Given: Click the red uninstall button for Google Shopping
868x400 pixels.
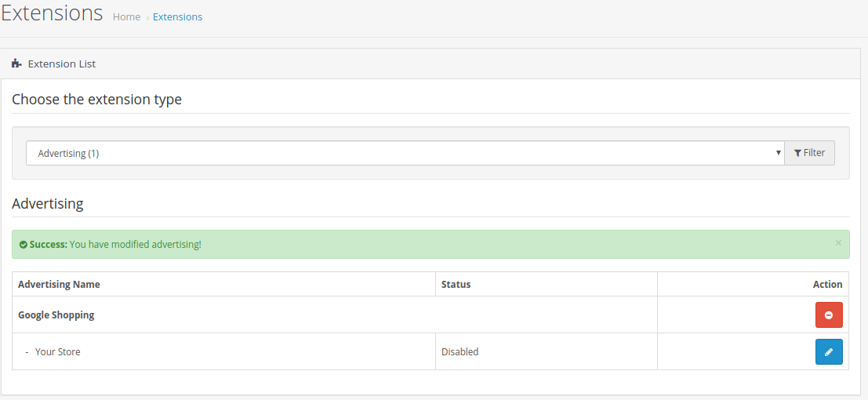Looking at the screenshot, I should [x=829, y=315].
